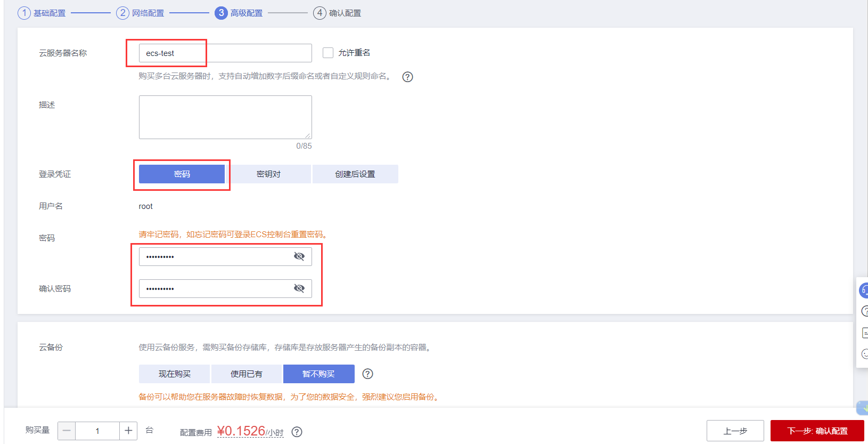Enable the 允许重名 checkbox
The width and height of the screenshot is (868, 444).
click(x=328, y=53)
